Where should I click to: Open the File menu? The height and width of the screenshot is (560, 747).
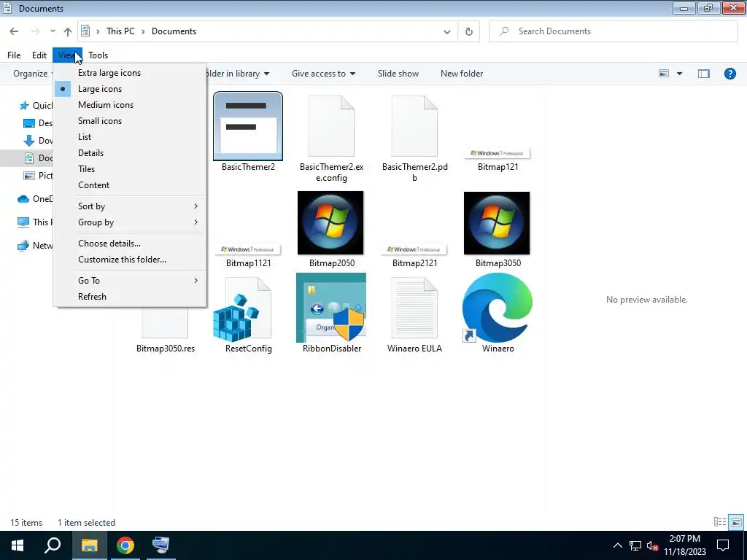14,55
